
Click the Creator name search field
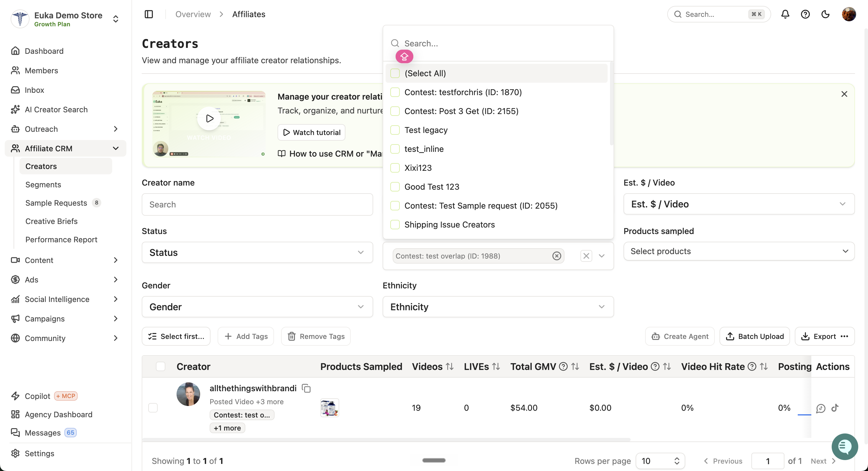(257, 204)
